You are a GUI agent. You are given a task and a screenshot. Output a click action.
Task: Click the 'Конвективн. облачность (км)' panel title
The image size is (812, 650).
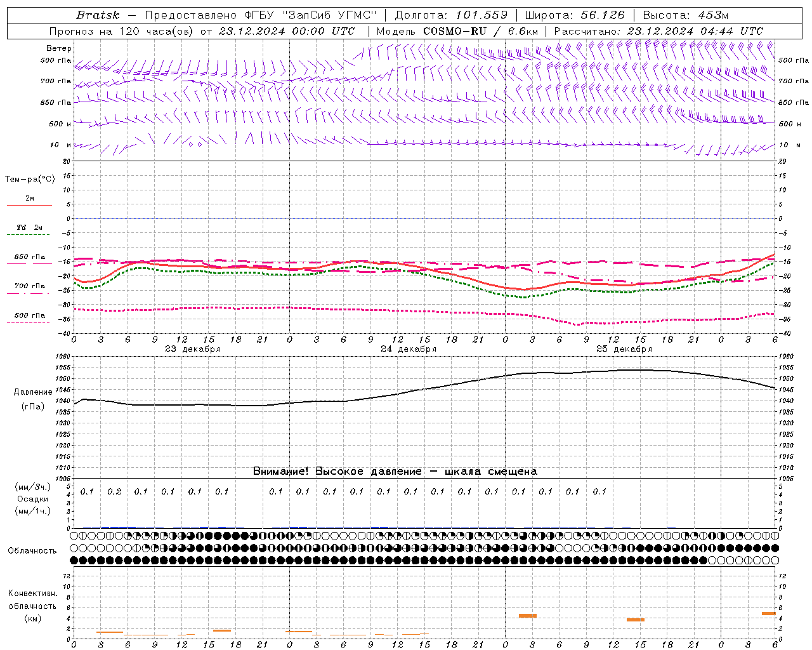(32, 606)
